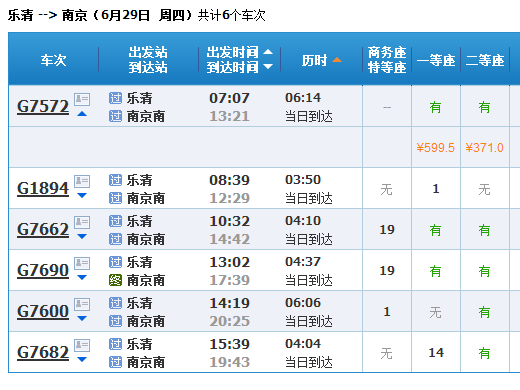Click arrival time 14:42

(229, 239)
